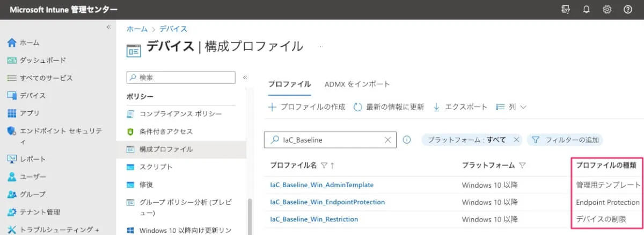The image size is (644, 235).
Task: Click the トラブルシューティング wrench icon
Action: 12,230
